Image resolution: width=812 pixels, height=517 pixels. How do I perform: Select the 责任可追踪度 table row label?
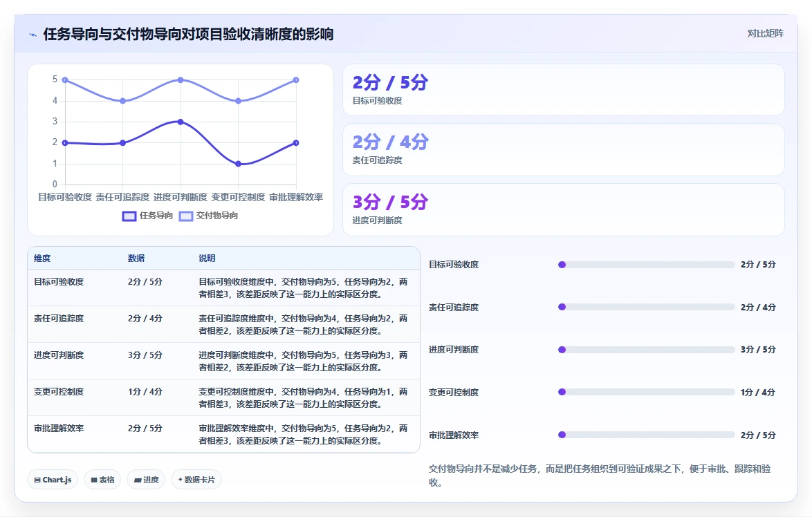pos(59,319)
